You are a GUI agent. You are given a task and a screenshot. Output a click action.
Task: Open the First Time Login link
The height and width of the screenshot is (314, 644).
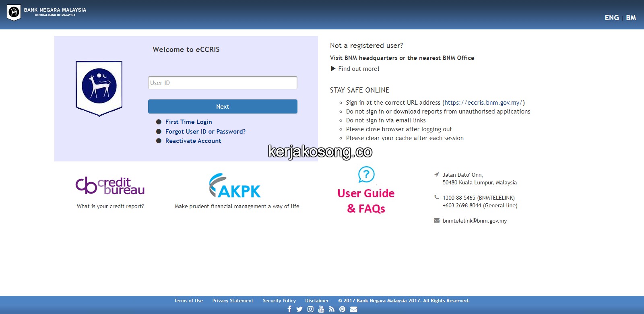point(188,122)
